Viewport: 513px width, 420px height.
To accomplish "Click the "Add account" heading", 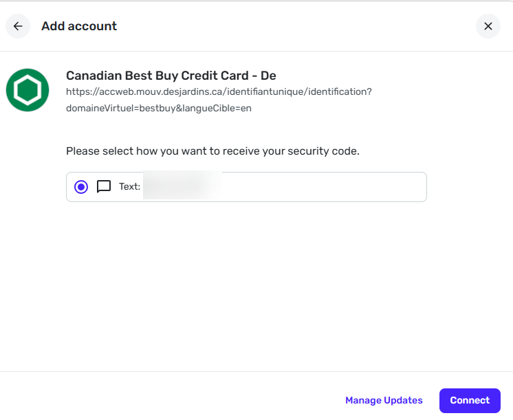I will (x=79, y=26).
